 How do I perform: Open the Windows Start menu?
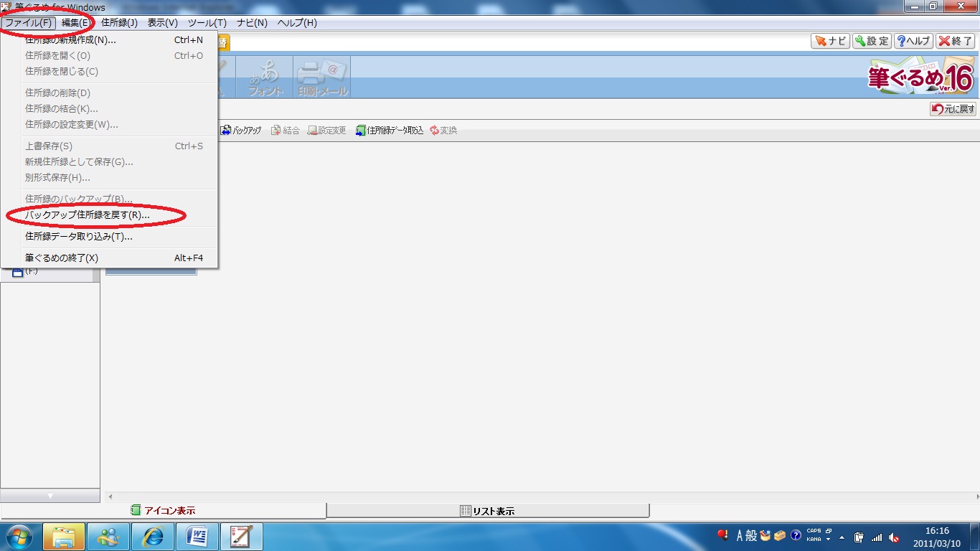coord(20,537)
